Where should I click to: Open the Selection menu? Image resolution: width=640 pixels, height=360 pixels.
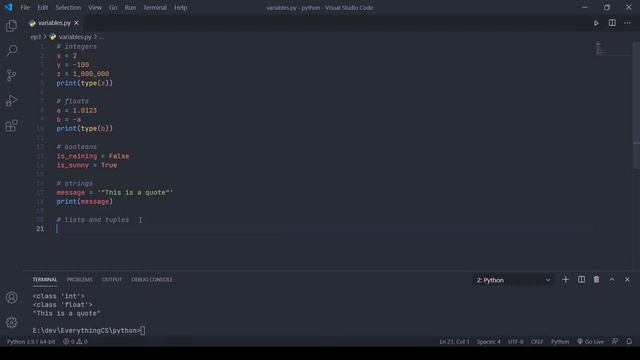[68, 7]
